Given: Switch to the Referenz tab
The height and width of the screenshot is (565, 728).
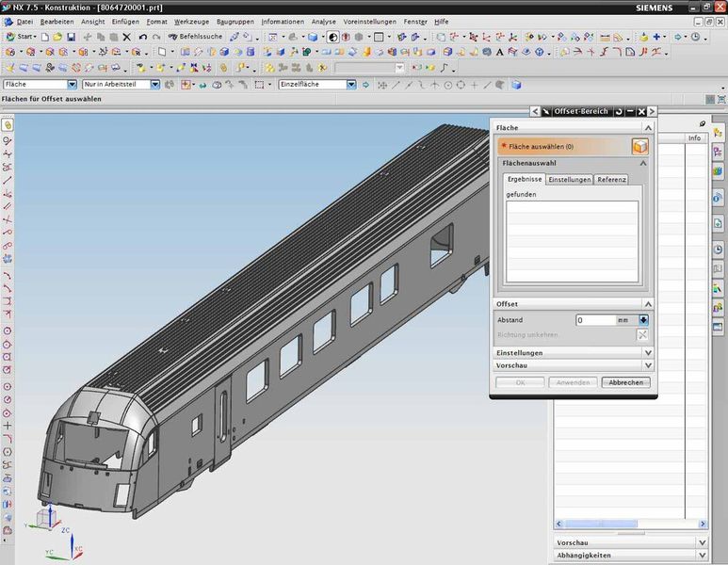Looking at the screenshot, I should pyautogui.click(x=611, y=179).
